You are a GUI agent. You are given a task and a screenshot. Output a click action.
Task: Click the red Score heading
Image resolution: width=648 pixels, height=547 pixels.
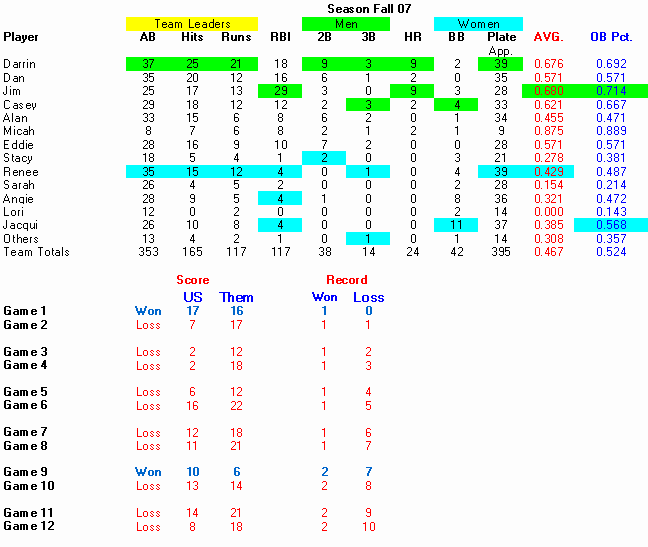(193, 280)
